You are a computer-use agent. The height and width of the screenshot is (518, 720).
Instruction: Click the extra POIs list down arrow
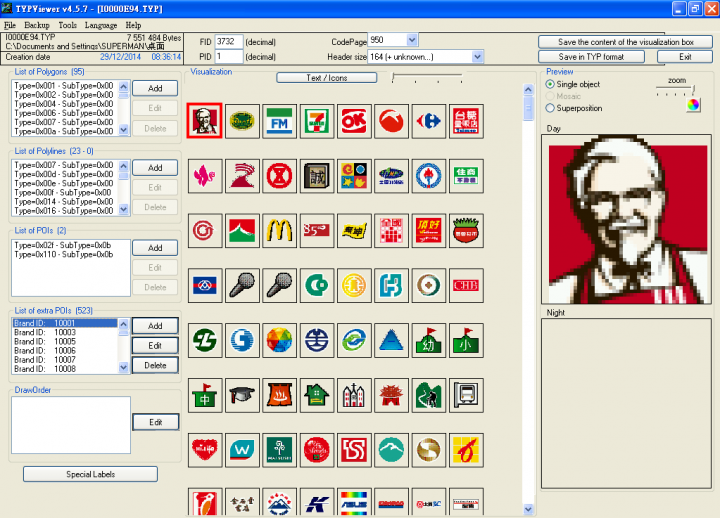point(124,367)
